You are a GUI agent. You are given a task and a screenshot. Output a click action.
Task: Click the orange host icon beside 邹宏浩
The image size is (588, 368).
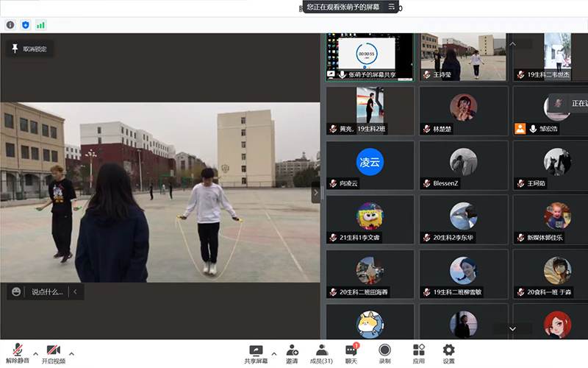[520, 129]
